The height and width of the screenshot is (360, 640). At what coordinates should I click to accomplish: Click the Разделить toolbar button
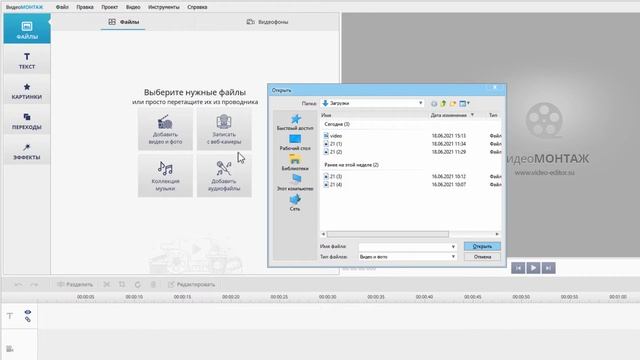(x=75, y=284)
